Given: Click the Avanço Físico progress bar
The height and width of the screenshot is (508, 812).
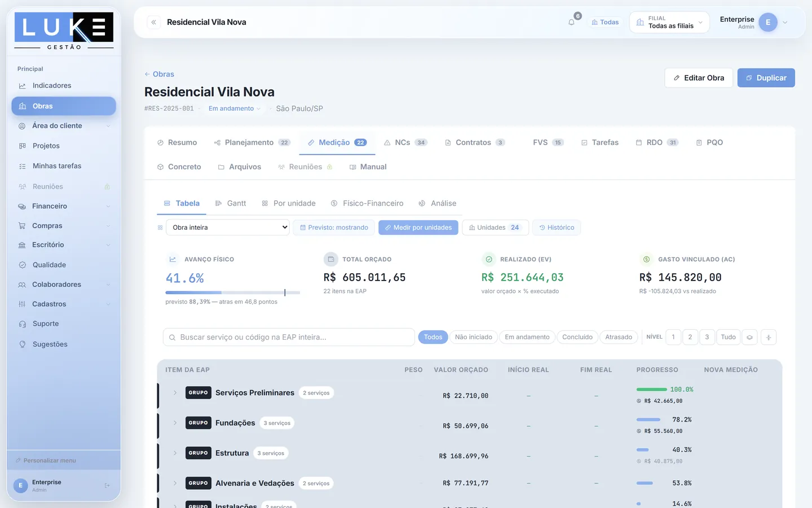Looking at the screenshot, I should coord(233,292).
